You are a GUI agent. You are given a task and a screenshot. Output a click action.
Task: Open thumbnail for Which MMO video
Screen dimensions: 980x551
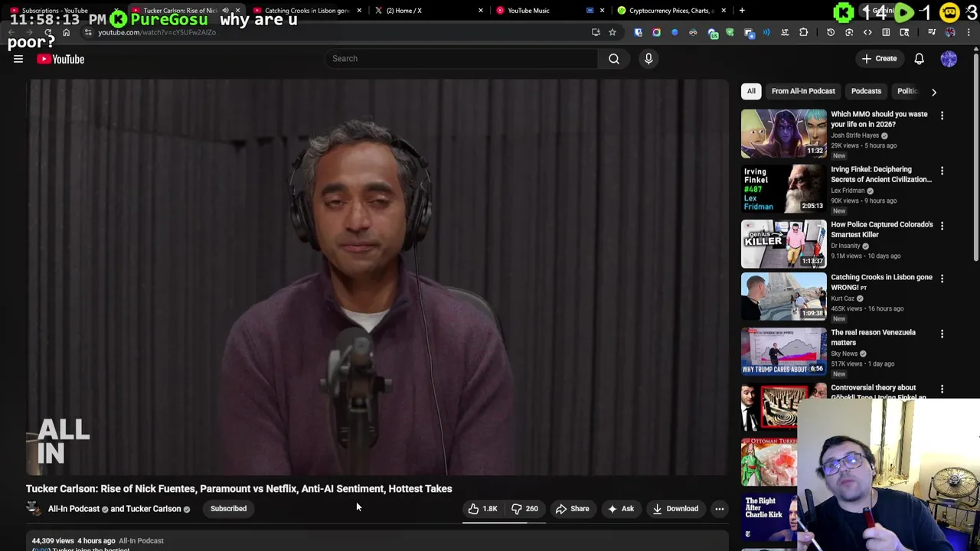tap(783, 133)
